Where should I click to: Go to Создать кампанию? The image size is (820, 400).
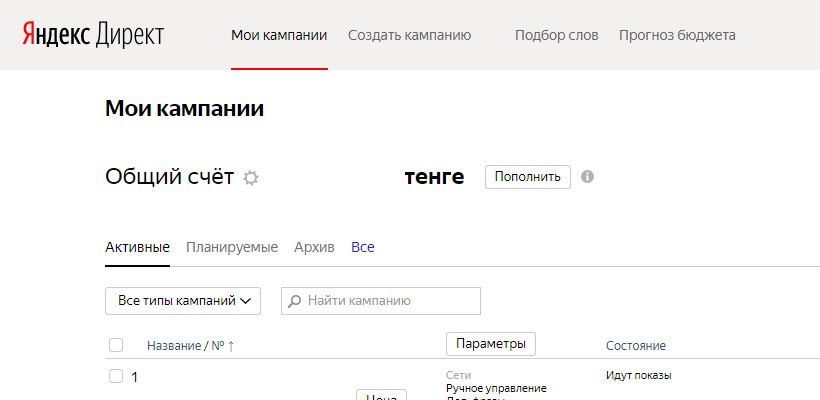[409, 35]
